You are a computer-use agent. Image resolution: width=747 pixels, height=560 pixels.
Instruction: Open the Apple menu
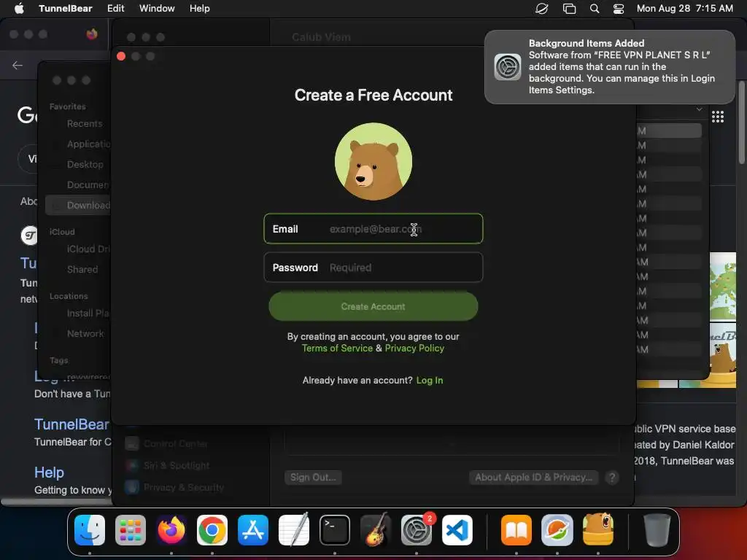18,9
